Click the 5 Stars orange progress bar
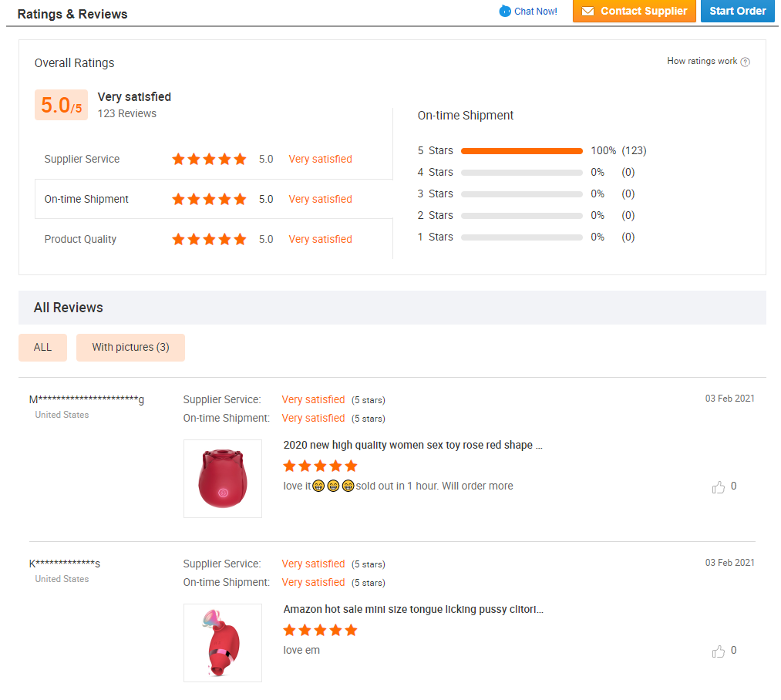This screenshot has height=700, width=781. point(521,151)
